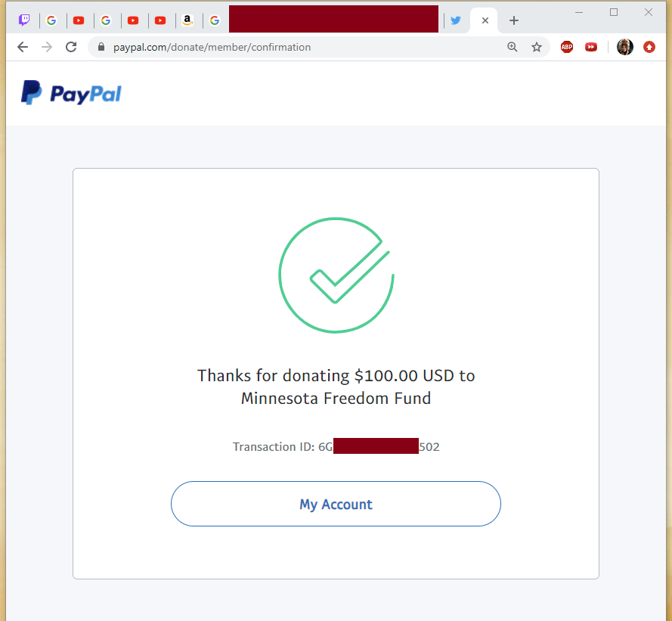Click the My Account button

pos(336,504)
